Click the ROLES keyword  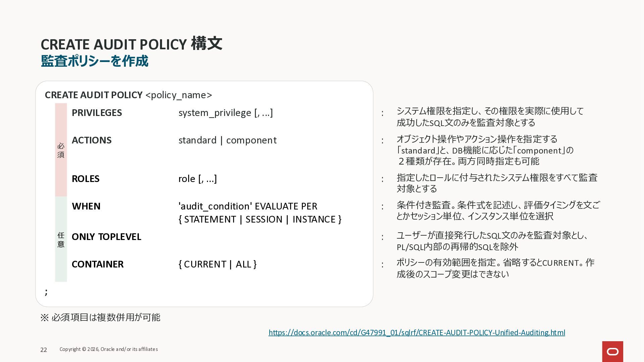(x=86, y=179)
